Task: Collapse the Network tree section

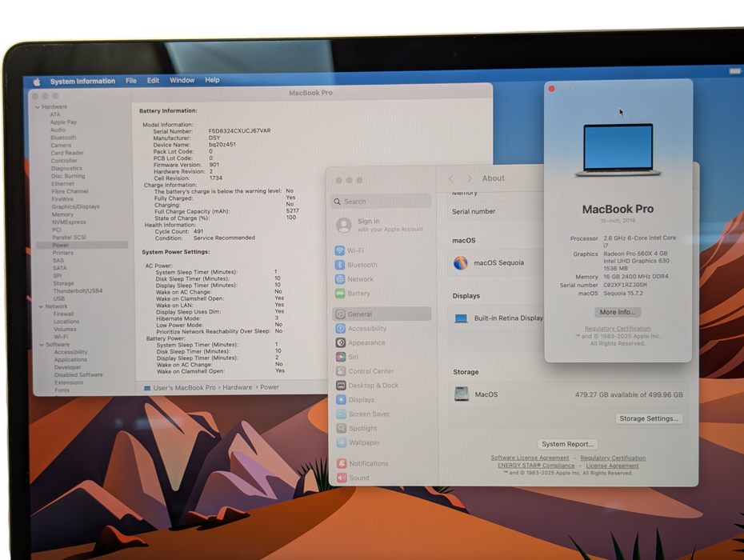Action: coord(41,306)
